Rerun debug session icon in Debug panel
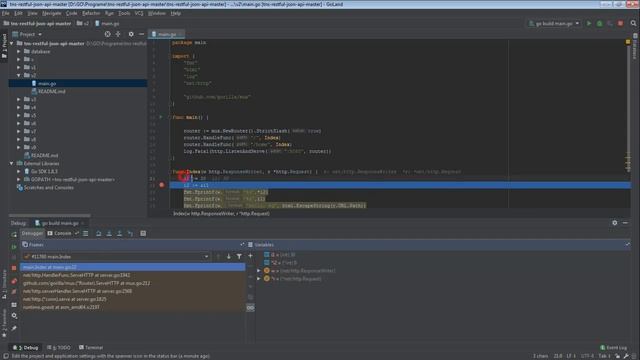 point(14,234)
